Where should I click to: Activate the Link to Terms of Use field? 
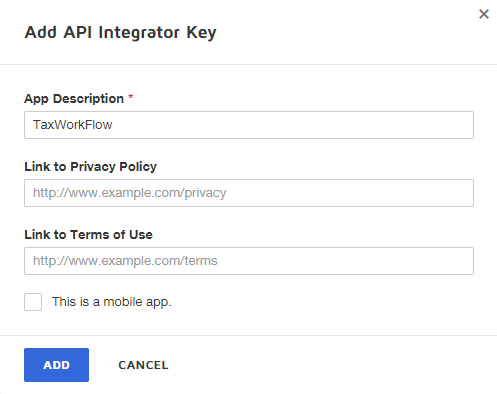[249, 261]
